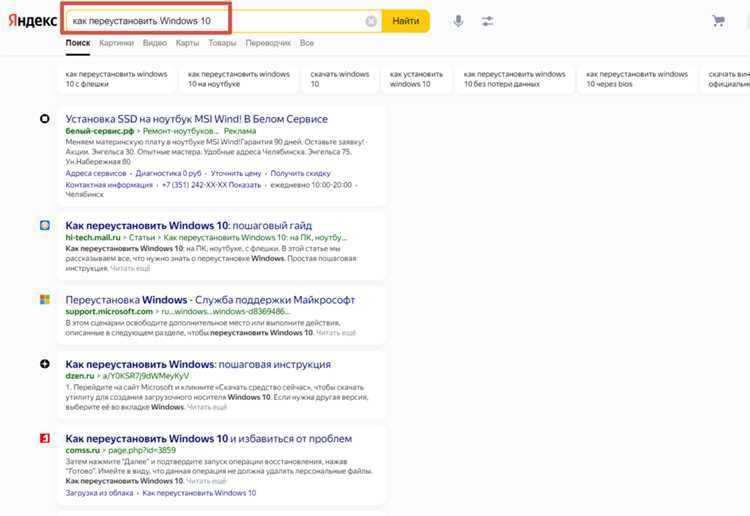Viewport: 750px width, 516px height.
Task: Open the hi-tech.mail.ru domain link
Action: [93, 237]
